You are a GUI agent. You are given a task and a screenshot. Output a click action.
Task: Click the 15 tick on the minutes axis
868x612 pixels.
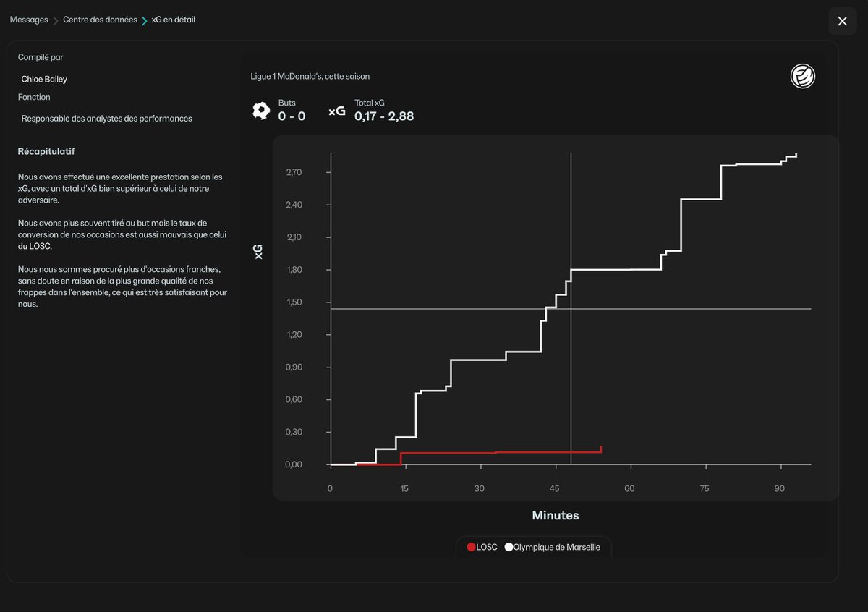point(405,489)
